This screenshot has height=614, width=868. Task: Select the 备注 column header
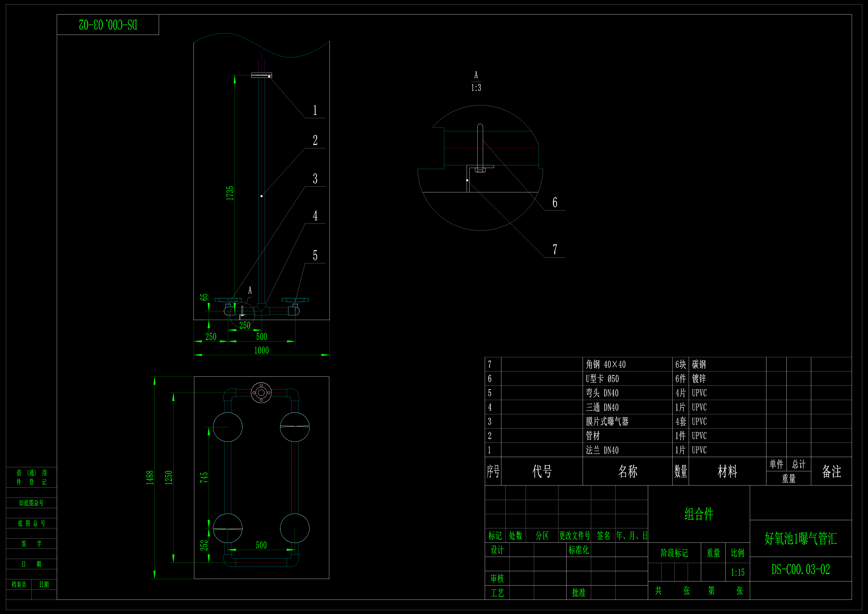[831, 471]
